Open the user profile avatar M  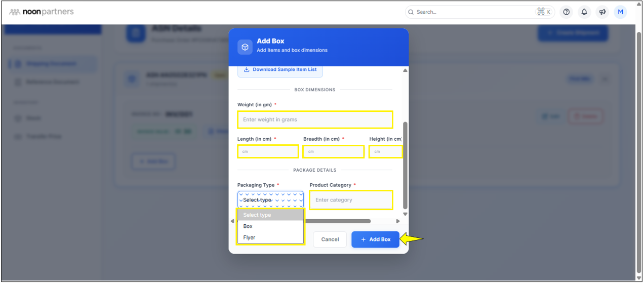620,12
